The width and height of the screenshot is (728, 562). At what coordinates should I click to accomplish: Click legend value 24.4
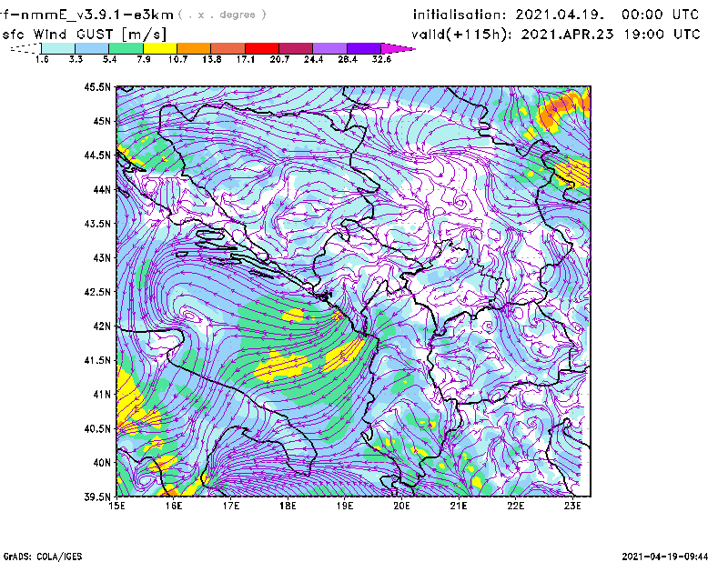(x=313, y=59)
